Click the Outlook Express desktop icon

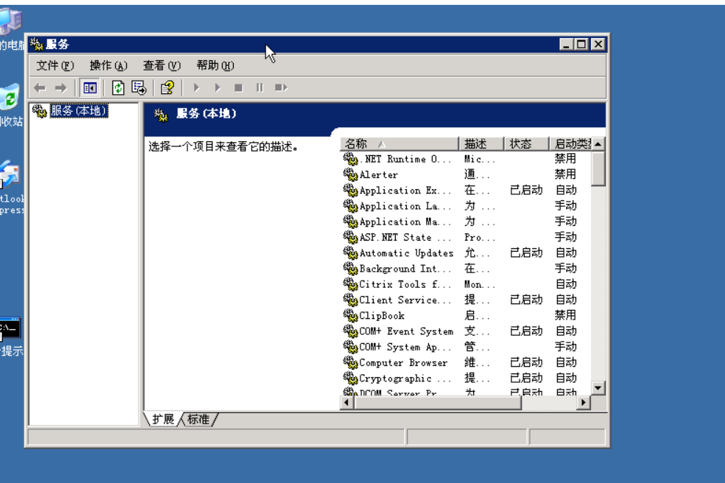point(10,175)
